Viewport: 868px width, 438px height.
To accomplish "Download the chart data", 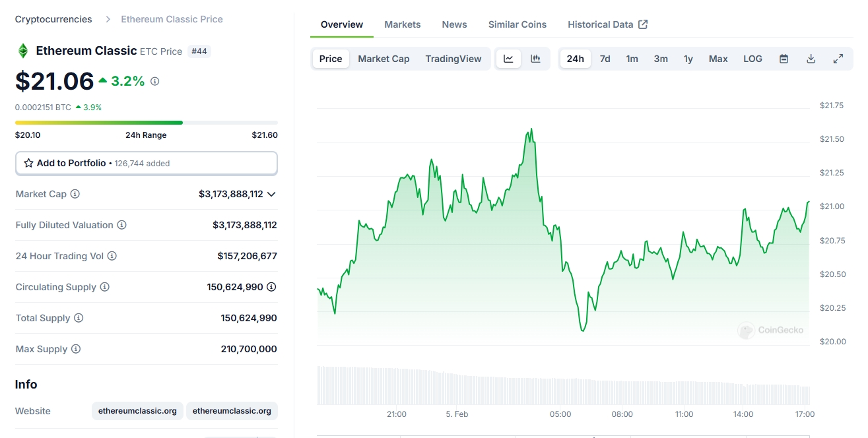I will point(811,59).
